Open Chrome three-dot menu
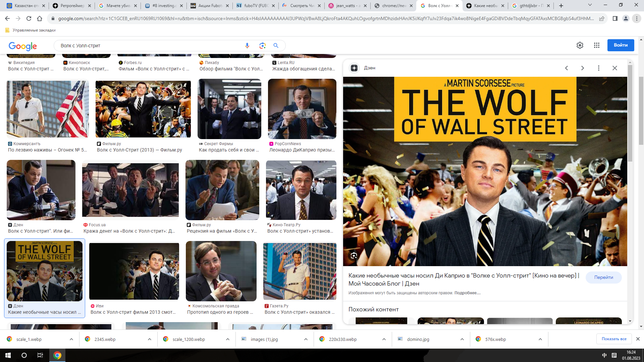644x362 pixels. coord(637,18)
